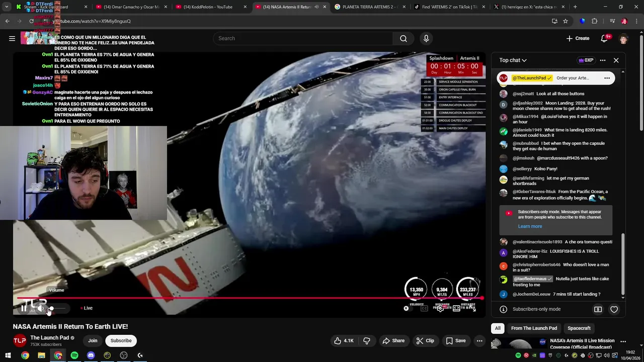The width and height of the screenshot is (644, 362).
Task: Click the search magnifier button
Action: 404,38
